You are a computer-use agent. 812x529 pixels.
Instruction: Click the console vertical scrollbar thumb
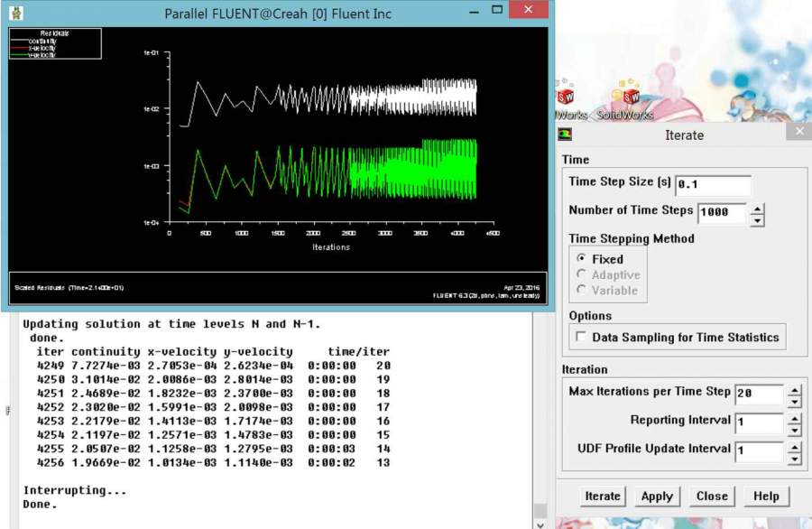pos(540,510)
